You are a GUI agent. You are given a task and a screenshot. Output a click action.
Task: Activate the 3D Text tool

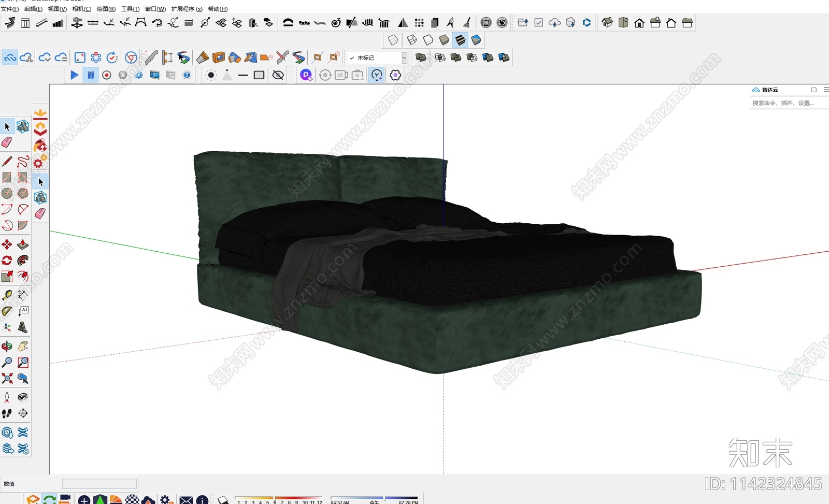23,327
